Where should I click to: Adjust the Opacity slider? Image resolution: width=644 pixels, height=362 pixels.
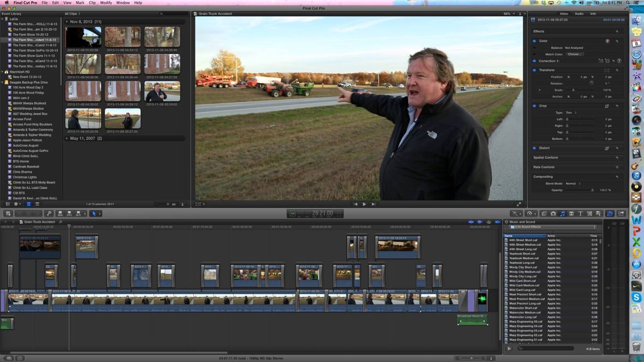pos(592,190)
